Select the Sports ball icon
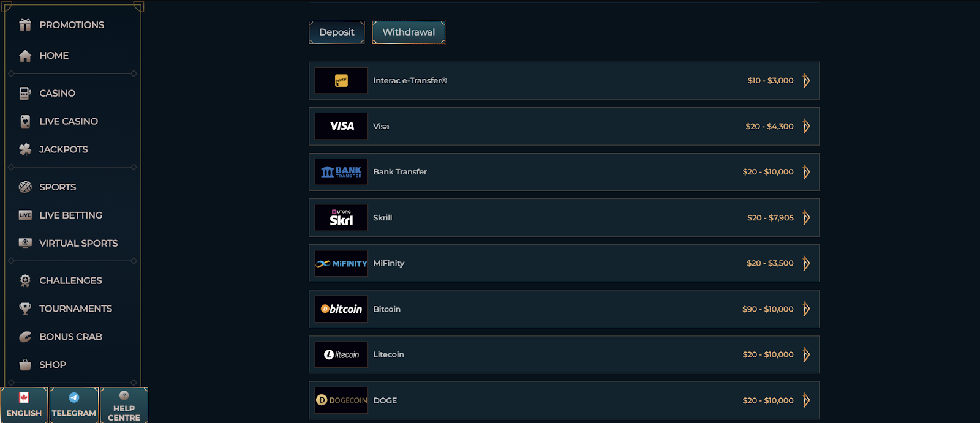The height and width of the screenshot is (423, 980). (x=25, y=187)
